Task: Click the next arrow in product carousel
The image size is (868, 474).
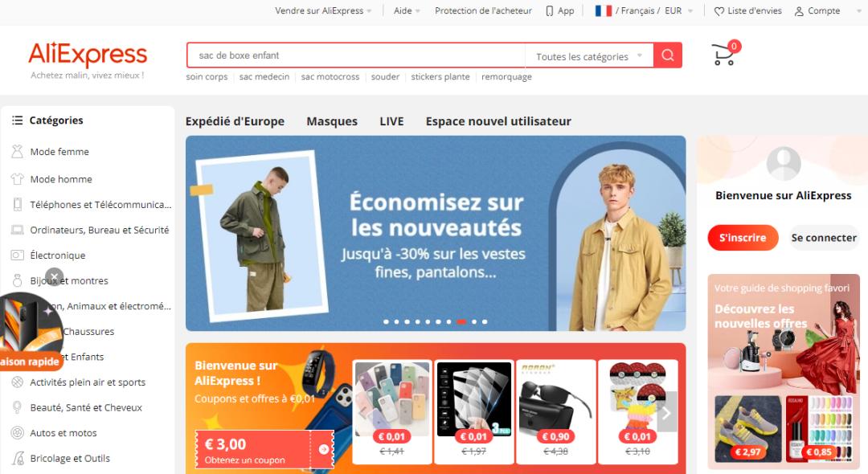Action: pyautogui.click(x=667, y=413)
